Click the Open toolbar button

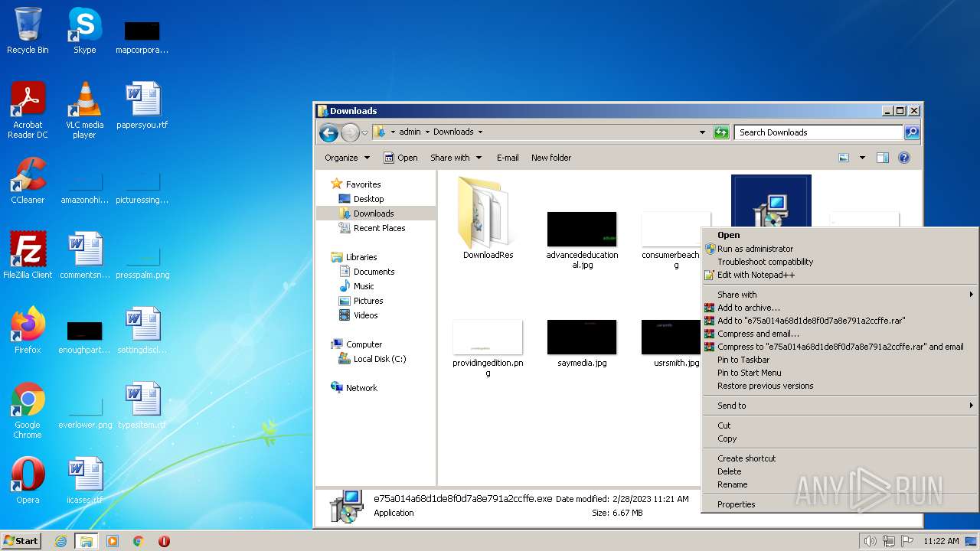[x=400, y=158]
